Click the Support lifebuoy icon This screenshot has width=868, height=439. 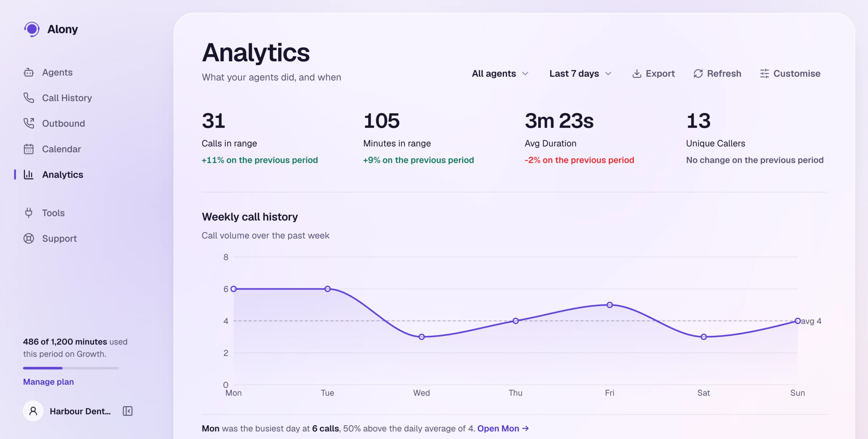29,239
